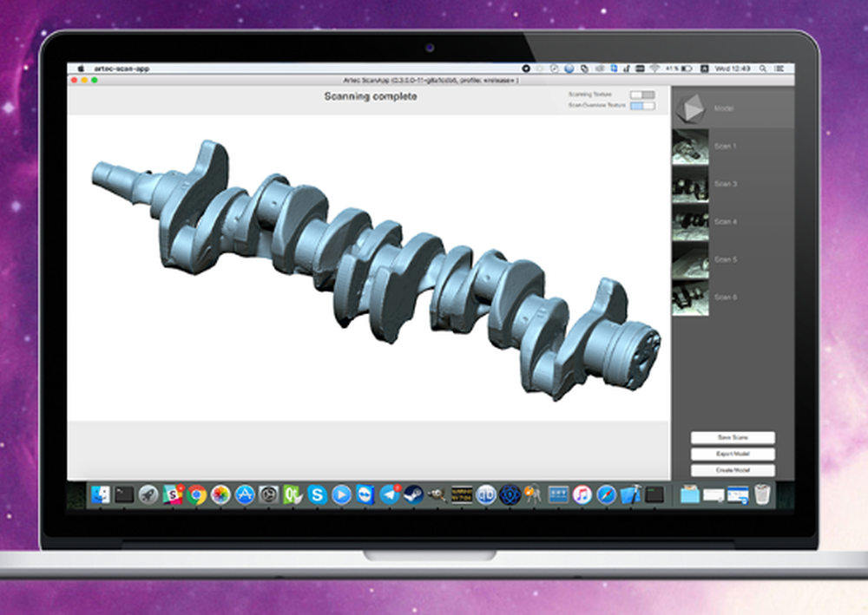Open Safari from the dock

point(606,494)
